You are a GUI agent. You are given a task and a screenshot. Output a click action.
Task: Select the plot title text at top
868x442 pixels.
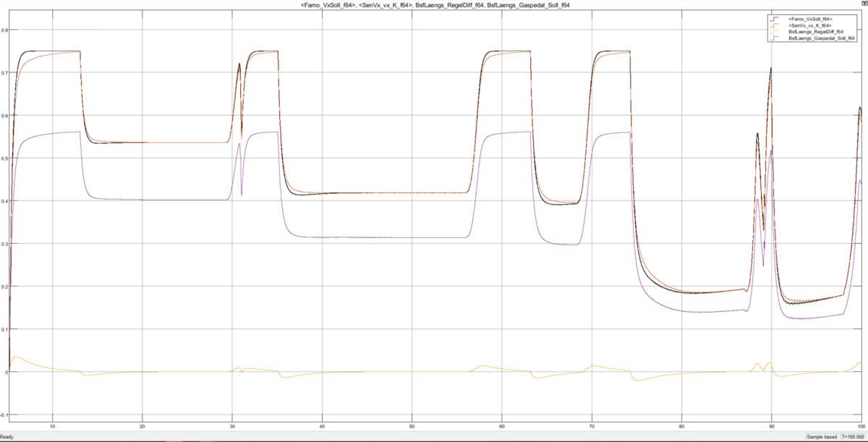[435, 6]
